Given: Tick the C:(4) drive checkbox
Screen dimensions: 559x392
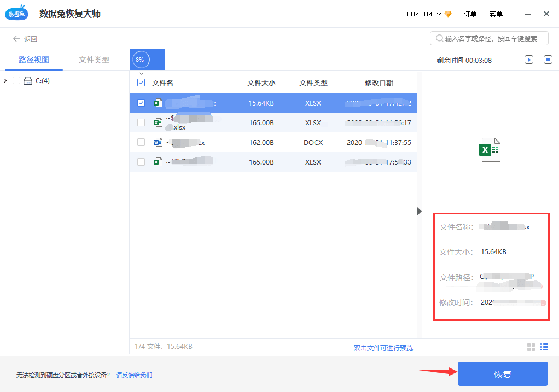Looking at the screenshot, I should 16,80.
